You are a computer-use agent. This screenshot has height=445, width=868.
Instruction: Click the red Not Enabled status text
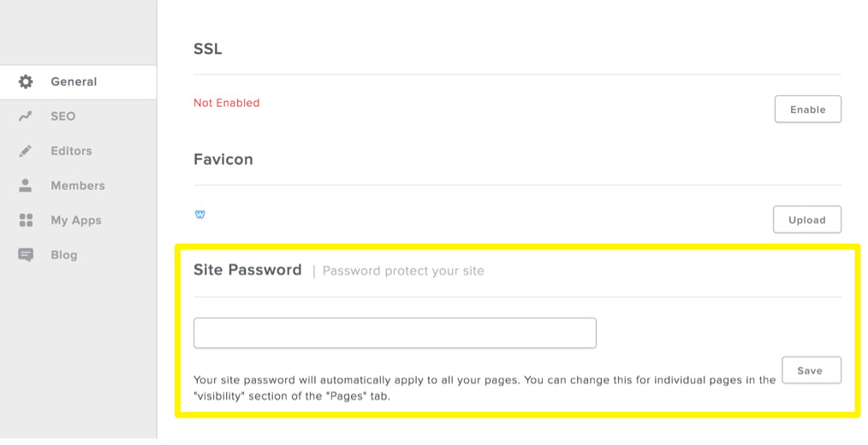click(226, 103)
